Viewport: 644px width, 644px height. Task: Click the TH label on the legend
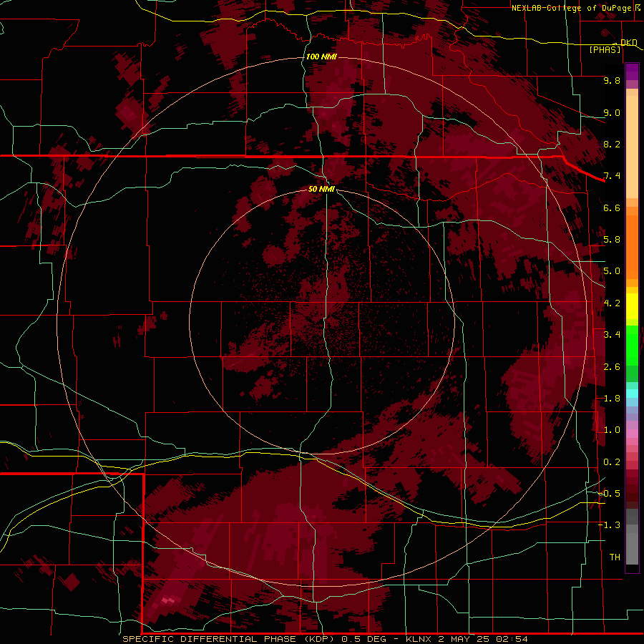click(x=615, y=557)
